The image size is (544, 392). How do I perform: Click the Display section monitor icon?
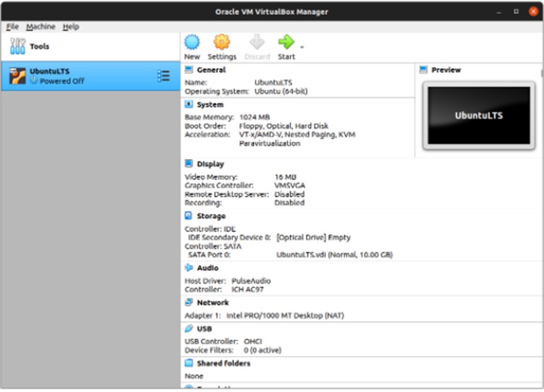(x=189, y=164)
